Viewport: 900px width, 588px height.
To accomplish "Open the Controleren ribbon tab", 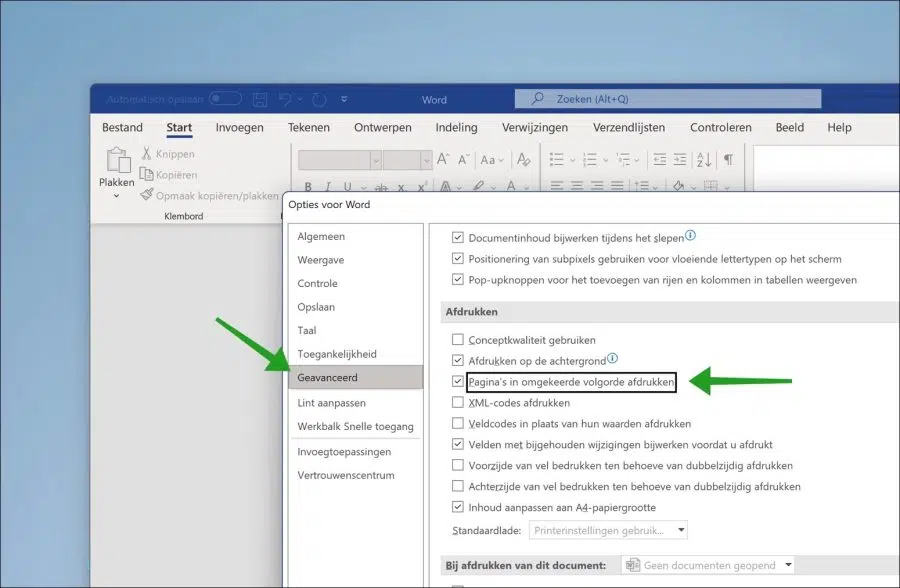I will [x=720, y=127].
